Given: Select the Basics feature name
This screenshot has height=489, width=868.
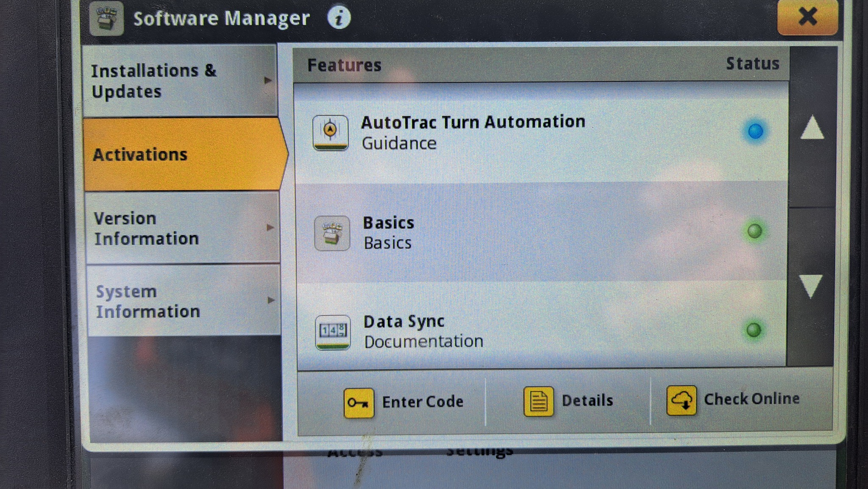Looking at the screenshot, I should click(389, 223).
